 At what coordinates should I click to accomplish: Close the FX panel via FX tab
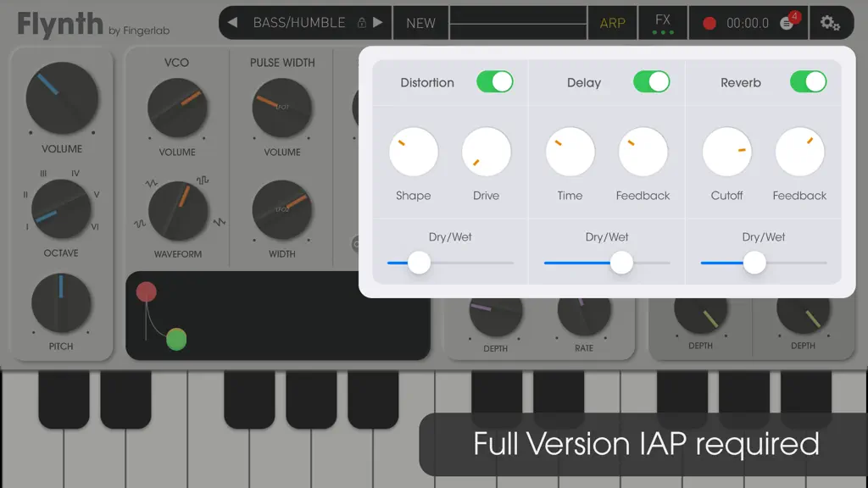coord(663,23)
